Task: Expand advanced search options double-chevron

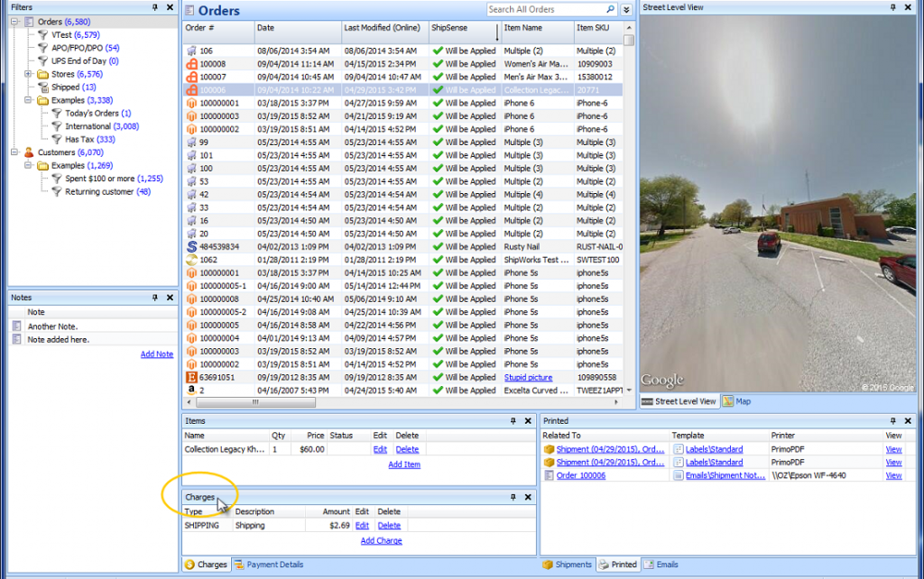Action: coord(626,10)
